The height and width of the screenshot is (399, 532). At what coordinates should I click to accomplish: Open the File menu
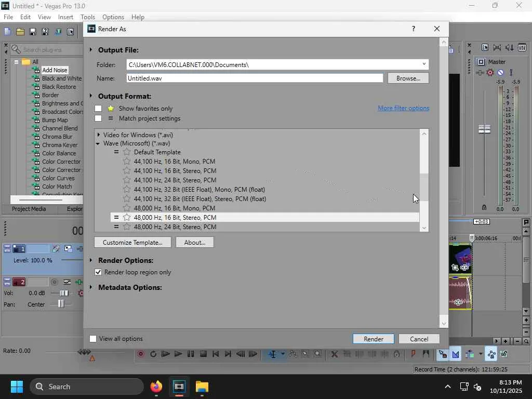[8, 17]
